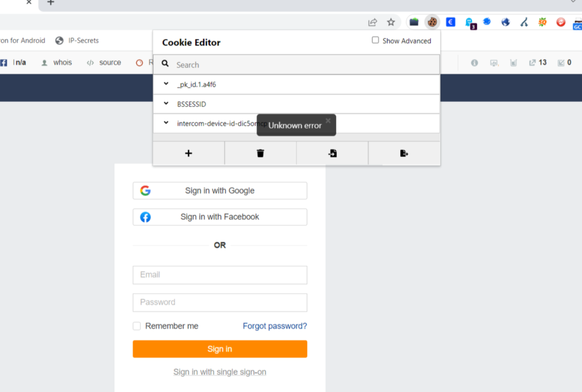Screen dimensions: 582x392
Task: Expand the _pk_id.1.a4f6 cookie entry
Action: click(166, 84)
